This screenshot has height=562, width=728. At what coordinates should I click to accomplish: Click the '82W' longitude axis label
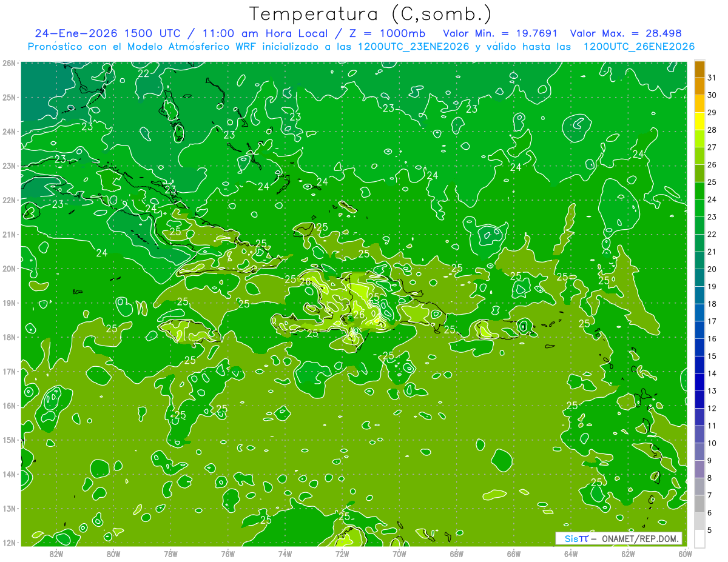(56, 554)
